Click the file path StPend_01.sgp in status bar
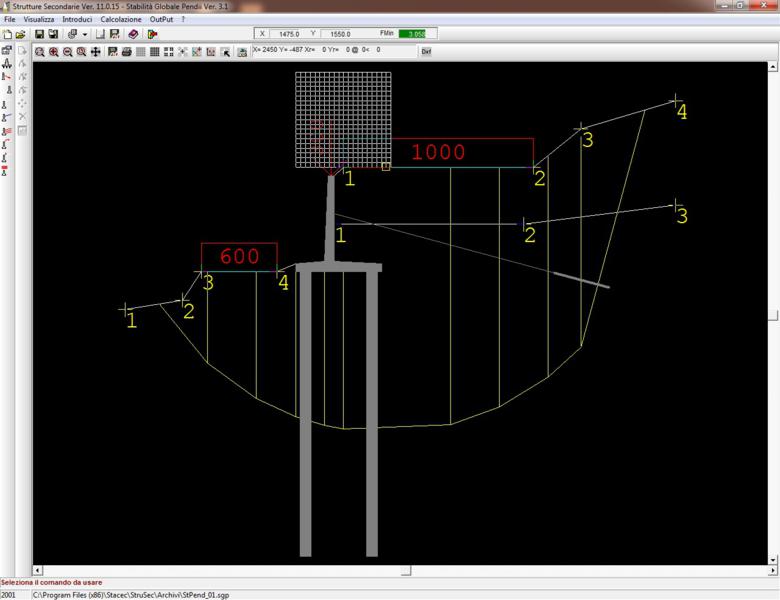 [x=131, y=595]
